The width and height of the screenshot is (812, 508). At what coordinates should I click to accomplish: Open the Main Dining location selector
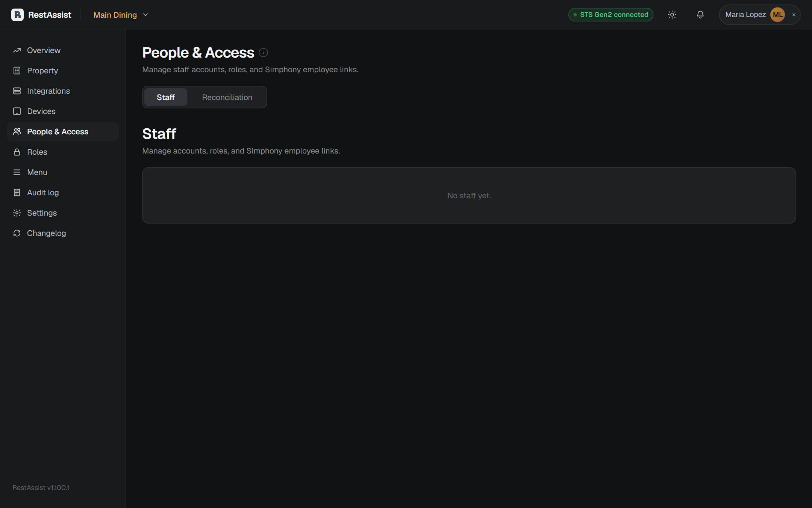[x=121, y=15]
